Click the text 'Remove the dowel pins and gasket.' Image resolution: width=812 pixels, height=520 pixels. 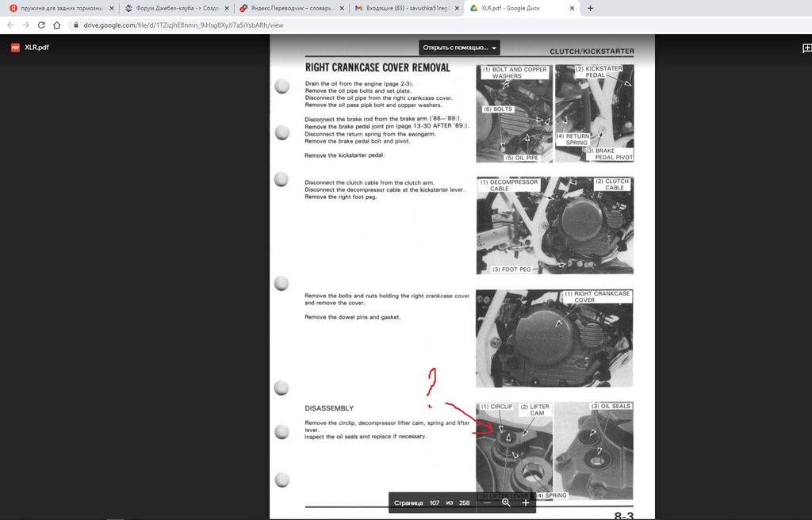point(353,317)
